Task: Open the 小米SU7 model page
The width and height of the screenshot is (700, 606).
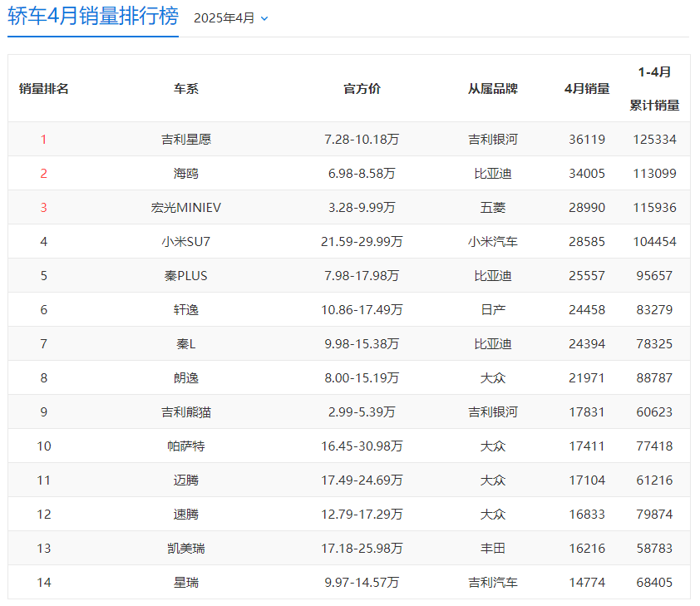Action: (186, 242)
